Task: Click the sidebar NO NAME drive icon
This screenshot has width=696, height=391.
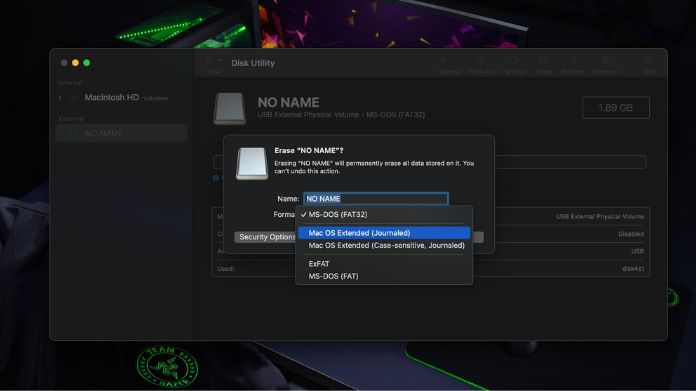Action: click(x=73, y=133)
